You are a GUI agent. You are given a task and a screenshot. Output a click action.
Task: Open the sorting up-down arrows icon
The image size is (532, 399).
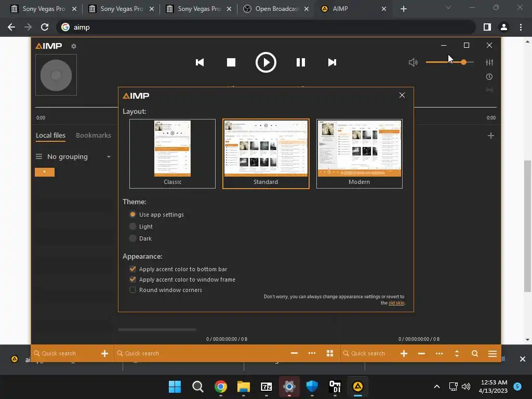coord(457,353)
